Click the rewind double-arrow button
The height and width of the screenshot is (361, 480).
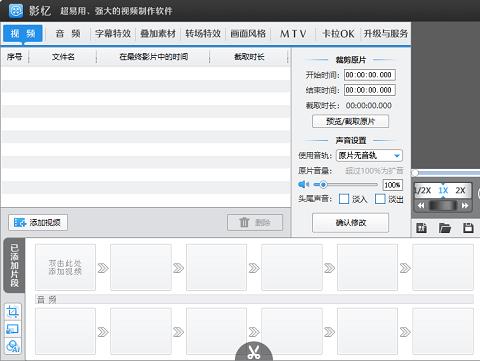[x=421, y=205]
